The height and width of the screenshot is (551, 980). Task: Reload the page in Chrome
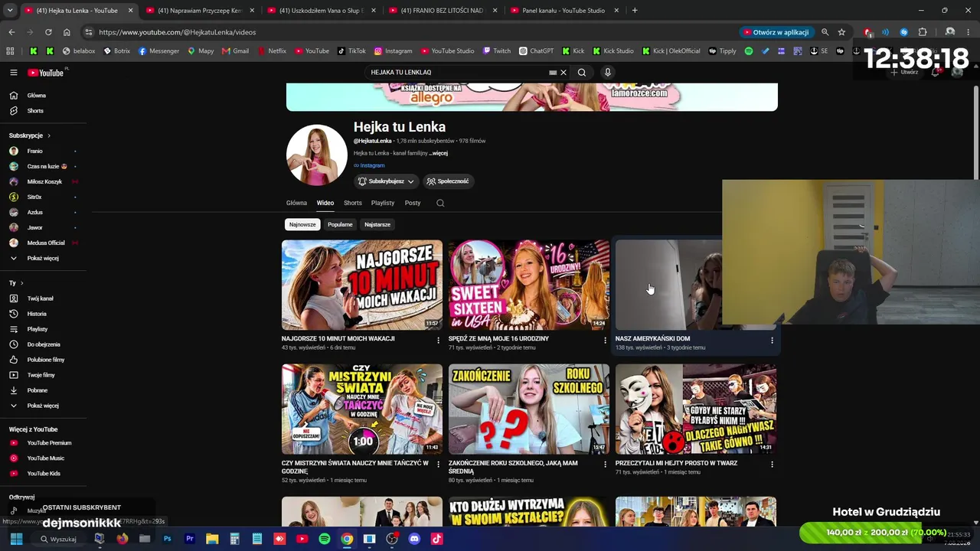[x=48, y=32]
